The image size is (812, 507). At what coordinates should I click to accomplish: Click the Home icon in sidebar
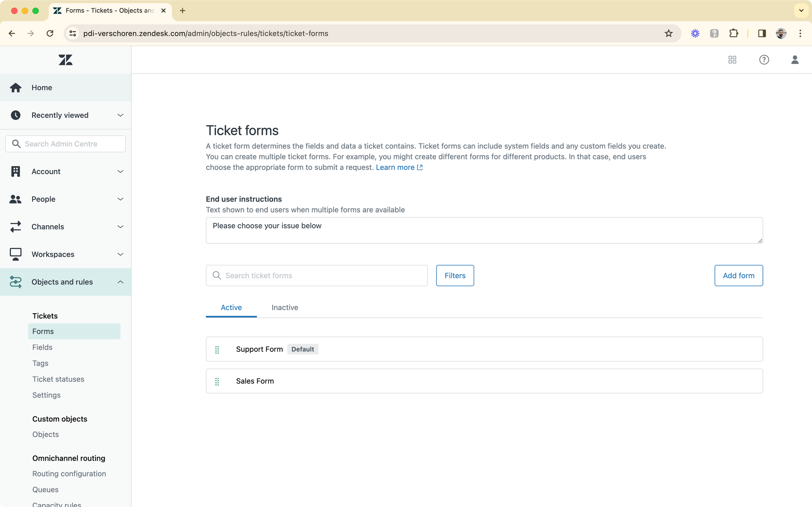tap(16, 87)
